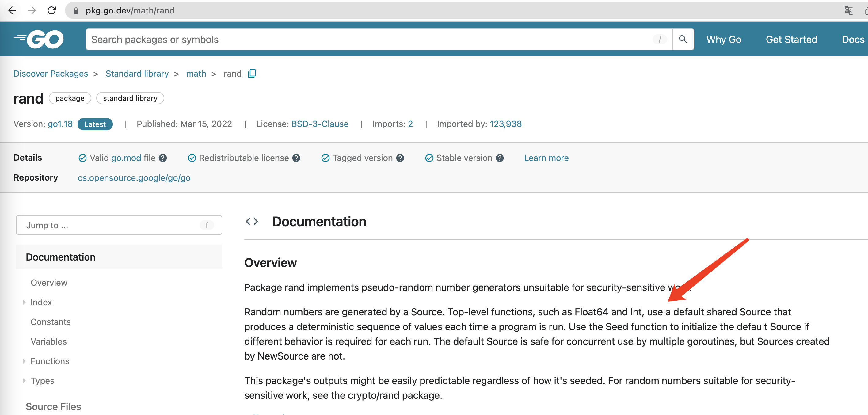The width and height of the screenshot is (868, 415).
Task: Click the search magnifier icon
Action: tap(683, 40)
